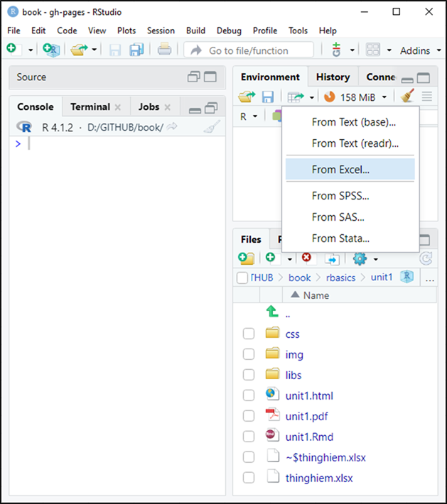Click the New Blank File icon in Files
Screen dimensions: 447x504
click(273, 258)
